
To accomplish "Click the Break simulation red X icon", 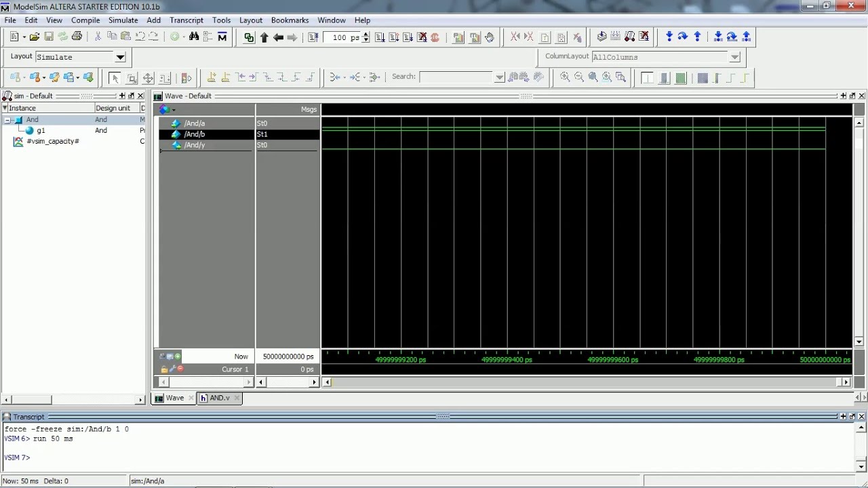I will [x=422, y=37].
